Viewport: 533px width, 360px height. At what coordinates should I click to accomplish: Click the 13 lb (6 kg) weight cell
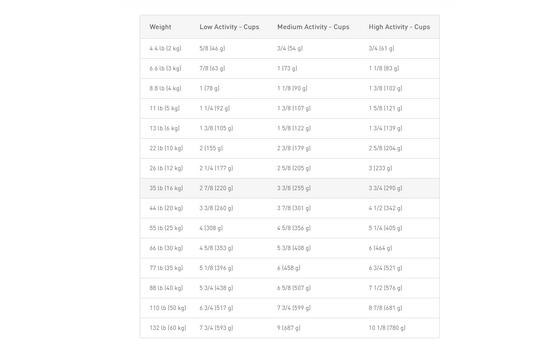pyautogui.click(x=164, y=128)
